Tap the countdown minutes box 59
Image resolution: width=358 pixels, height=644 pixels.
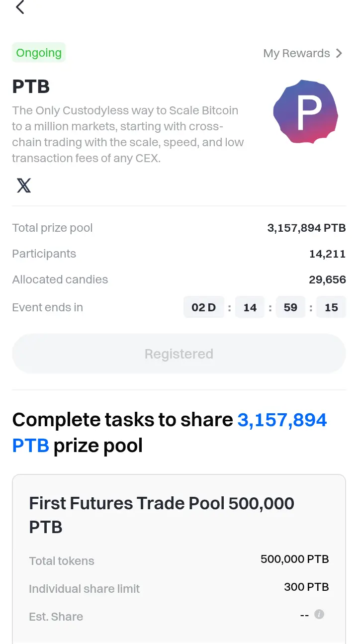tap(290, 307)
